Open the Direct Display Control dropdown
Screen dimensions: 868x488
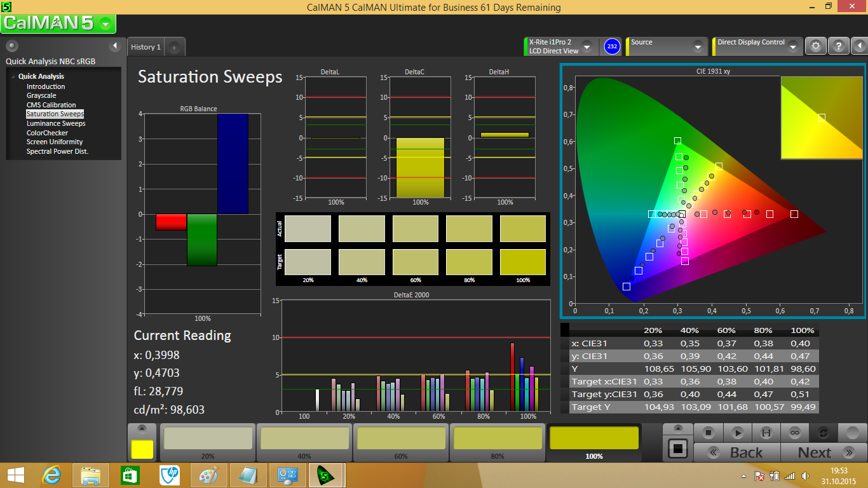(792, 47)
